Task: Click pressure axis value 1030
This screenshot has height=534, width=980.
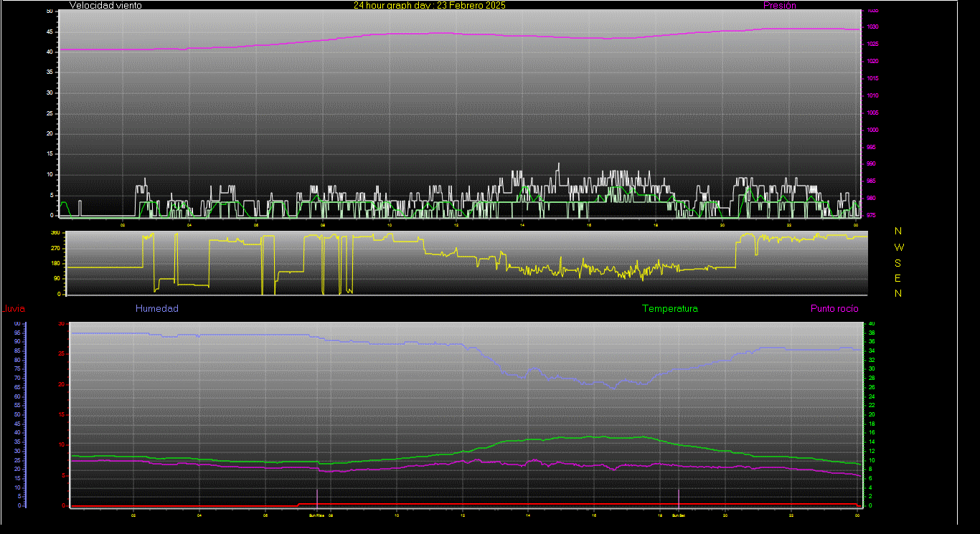Action: tap(872, 27)
